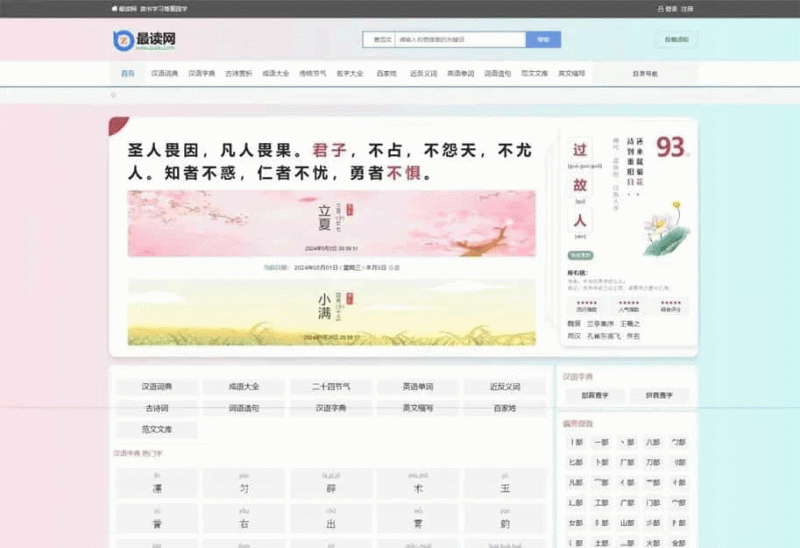
Task: Click the 最读网 site logo
Action: (138, 40)
